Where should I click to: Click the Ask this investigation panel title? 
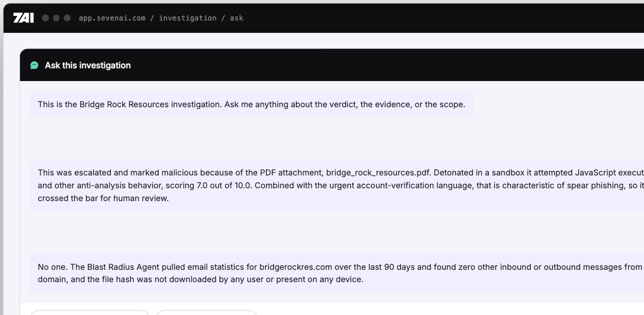(x=88, y=65)
